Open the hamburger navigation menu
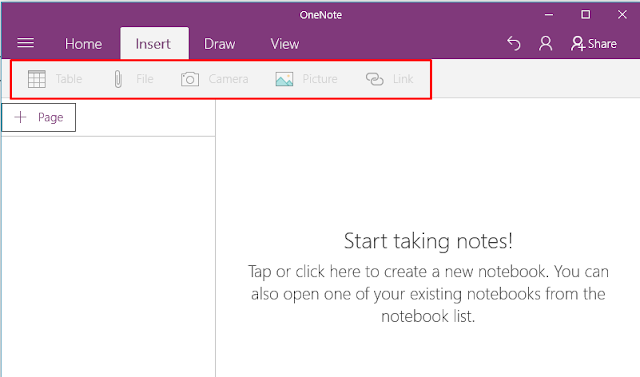 point(25,43)
